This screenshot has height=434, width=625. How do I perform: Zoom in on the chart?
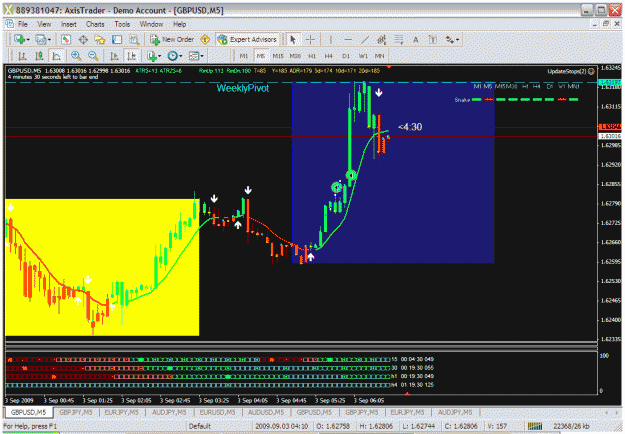click(x=76, y=56)
